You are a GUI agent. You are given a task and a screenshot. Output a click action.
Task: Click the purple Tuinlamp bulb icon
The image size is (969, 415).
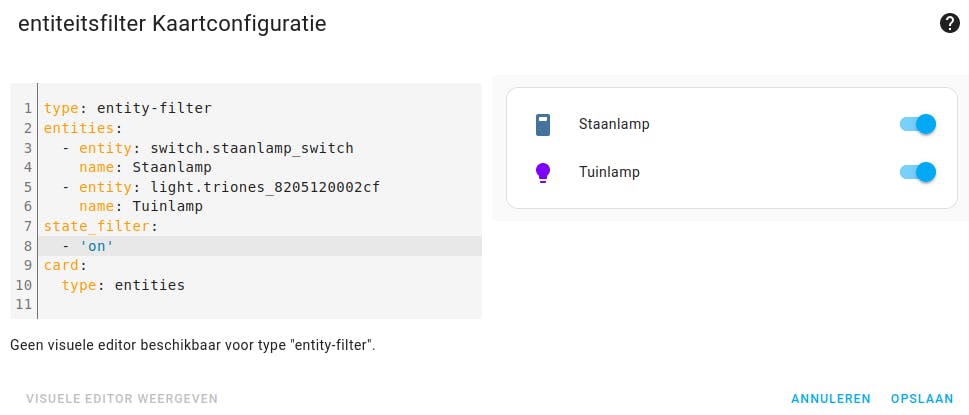pyautogui.click(x=543, y=172)
